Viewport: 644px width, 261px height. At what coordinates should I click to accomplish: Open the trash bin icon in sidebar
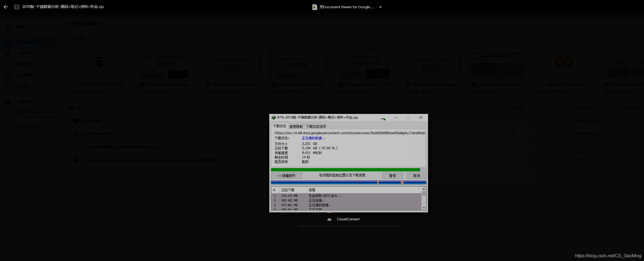[8, 86]
